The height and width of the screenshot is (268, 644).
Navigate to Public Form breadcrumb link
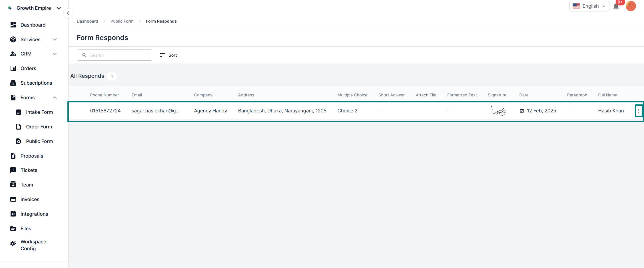122,21
